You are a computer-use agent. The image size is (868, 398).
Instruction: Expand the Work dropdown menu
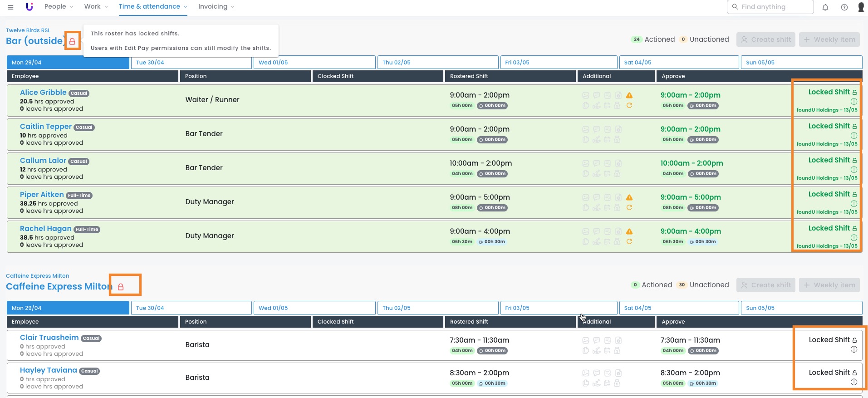[x=96, y=7]
